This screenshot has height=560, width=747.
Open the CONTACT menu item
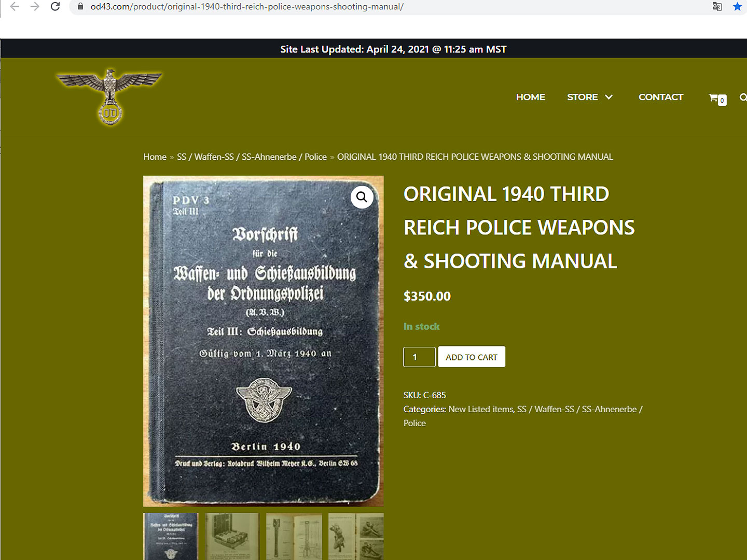click(x=660, y=97)
